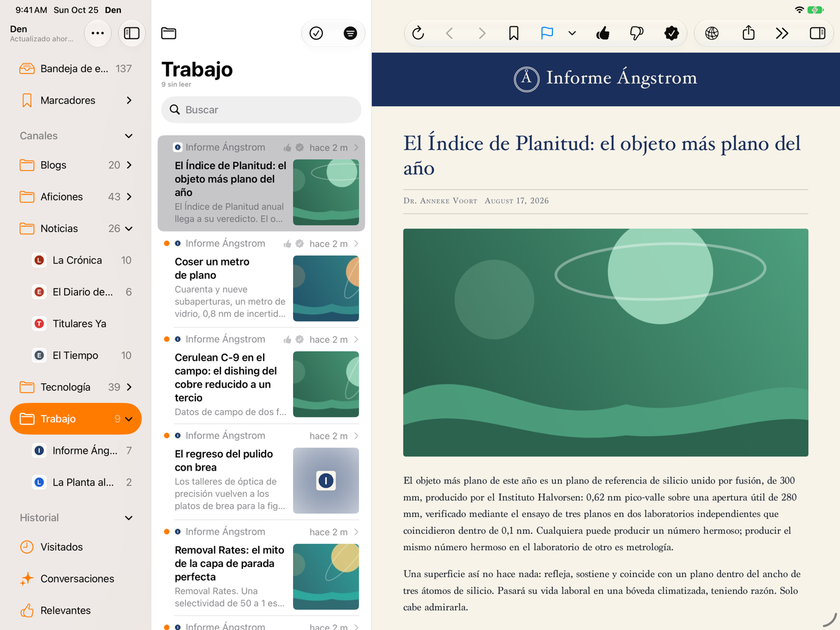840x630 pixels.
Task: Open Bandeja de entrada
Action: click(x=76, y=68)
